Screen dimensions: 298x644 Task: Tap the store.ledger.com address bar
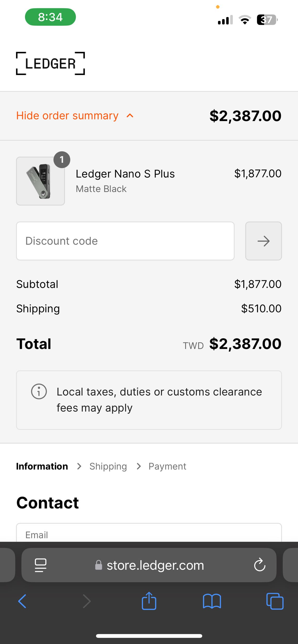[x=155, y=565]
